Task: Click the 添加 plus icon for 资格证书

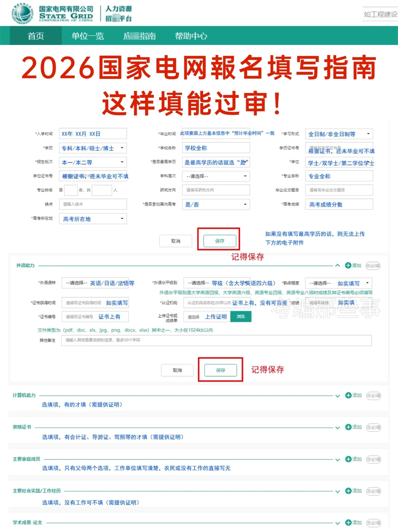Action: pyautogui.click(x=348, y=427)
